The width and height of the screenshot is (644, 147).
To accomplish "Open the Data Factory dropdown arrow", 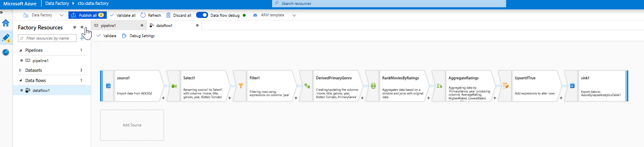I will 62,15.
